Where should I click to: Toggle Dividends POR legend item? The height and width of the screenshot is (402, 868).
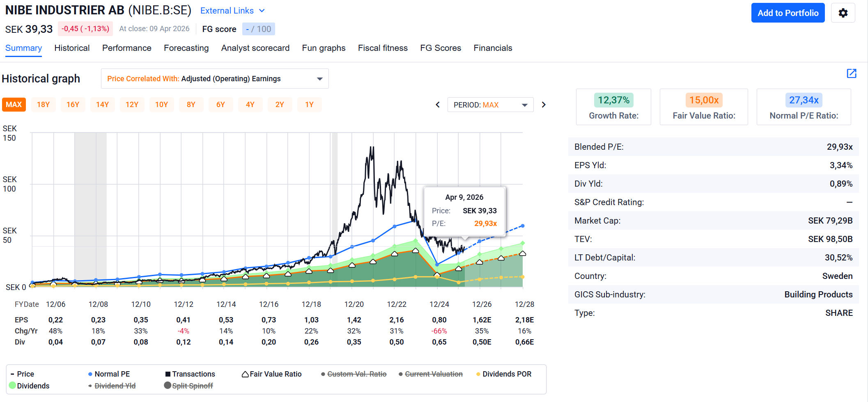pyautogui.click(x=504, y=374)
